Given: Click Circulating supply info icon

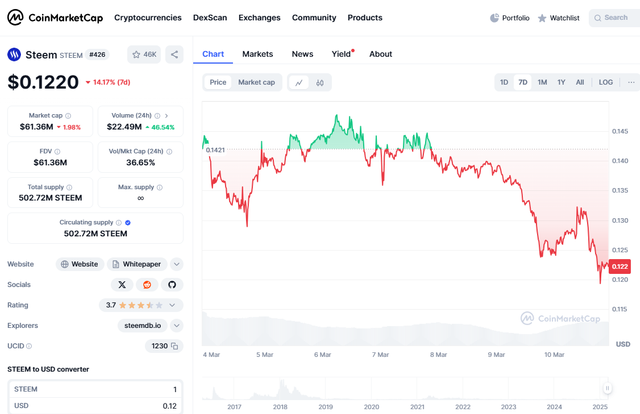Looking at the screenshot, I should (119, 223).
